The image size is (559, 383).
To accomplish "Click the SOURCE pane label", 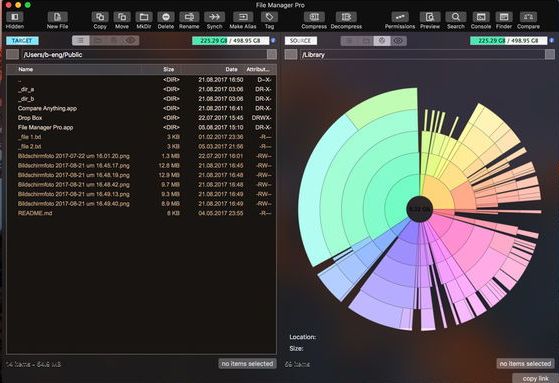I will pos(301,41).
